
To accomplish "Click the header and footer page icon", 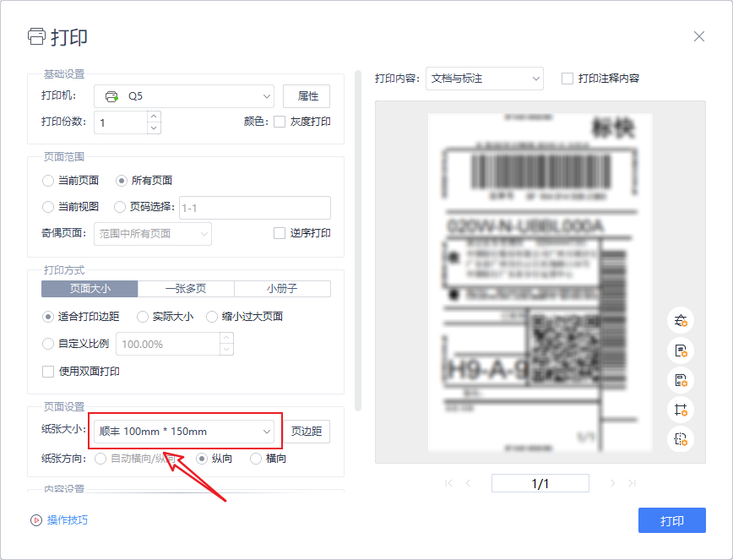I will [x=680, y=379].
